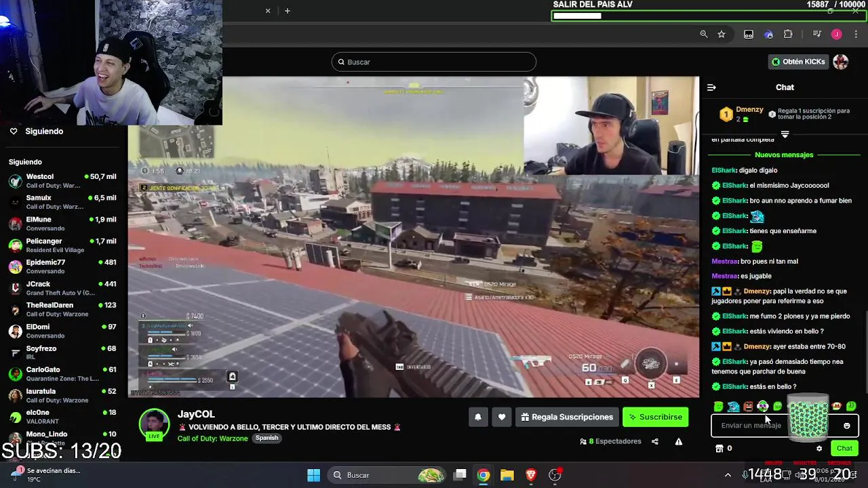
Task: Open Call of Duty: Warzone category link
Action: click(x=213, y=438)
